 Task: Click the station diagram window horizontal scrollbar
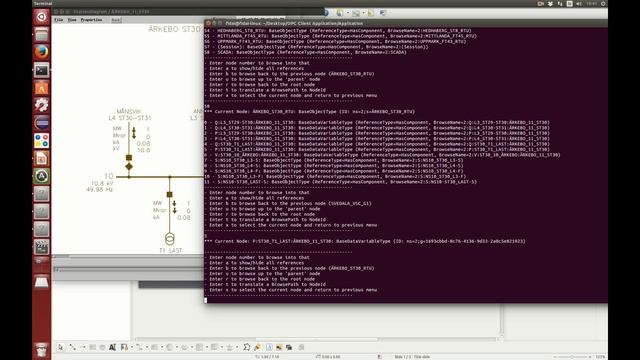point(128,256)
